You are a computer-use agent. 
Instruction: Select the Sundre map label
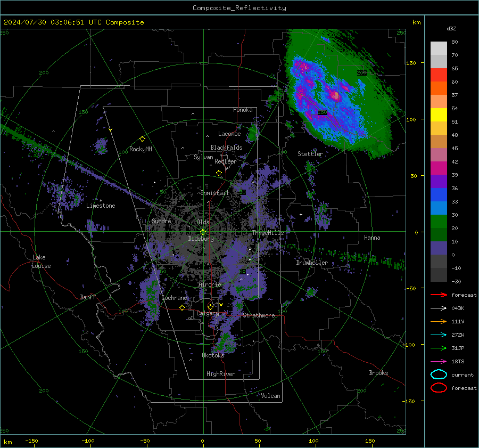161,221
